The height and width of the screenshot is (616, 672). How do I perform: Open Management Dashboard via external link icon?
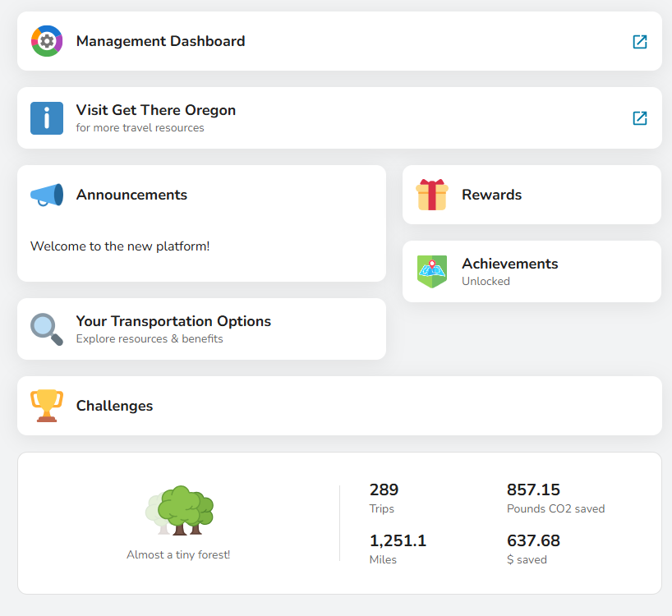coord(640,42)
